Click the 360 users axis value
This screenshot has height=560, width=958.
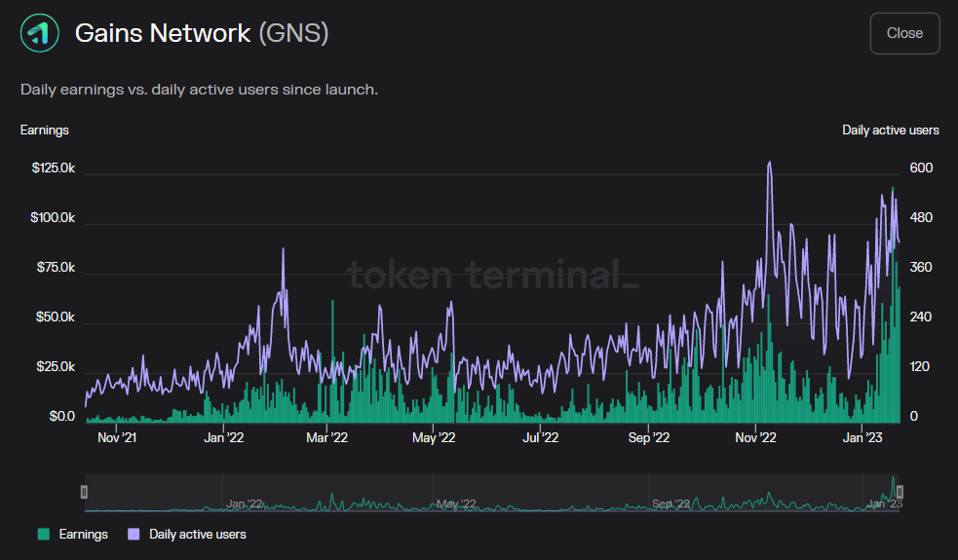click(921, 268)
